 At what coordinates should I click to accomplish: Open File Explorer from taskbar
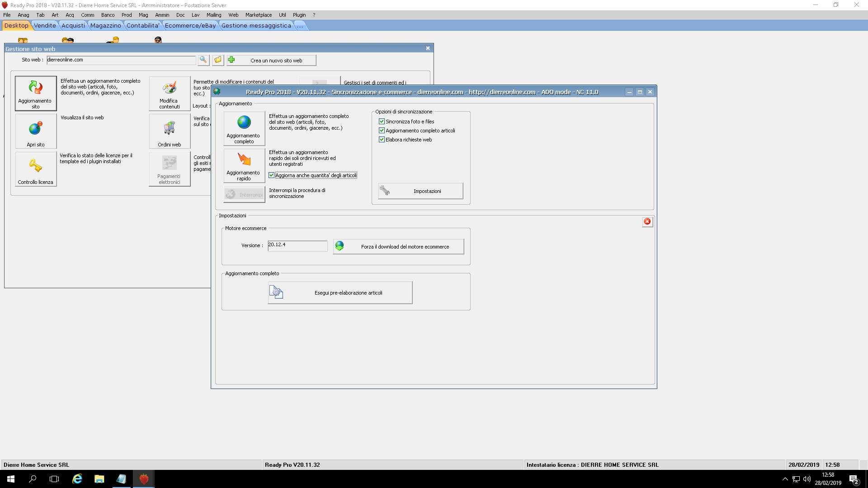99,479
